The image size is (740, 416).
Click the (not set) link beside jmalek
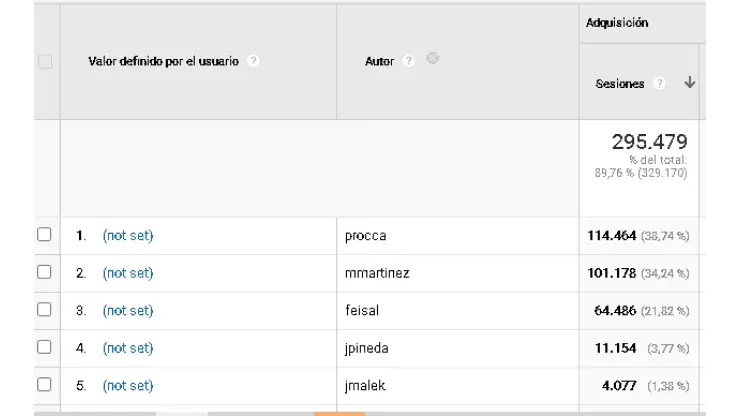pyautogui.click(x=128, y=386)
